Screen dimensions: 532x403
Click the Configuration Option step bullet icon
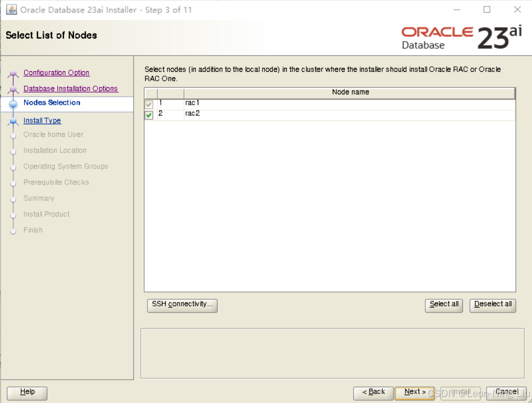(x=13, y=73)
